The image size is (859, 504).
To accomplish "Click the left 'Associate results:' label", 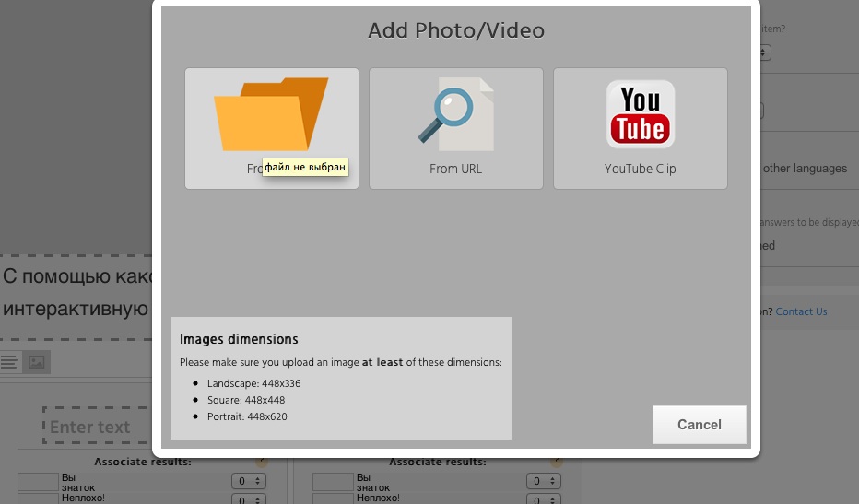I will point(143,462).
